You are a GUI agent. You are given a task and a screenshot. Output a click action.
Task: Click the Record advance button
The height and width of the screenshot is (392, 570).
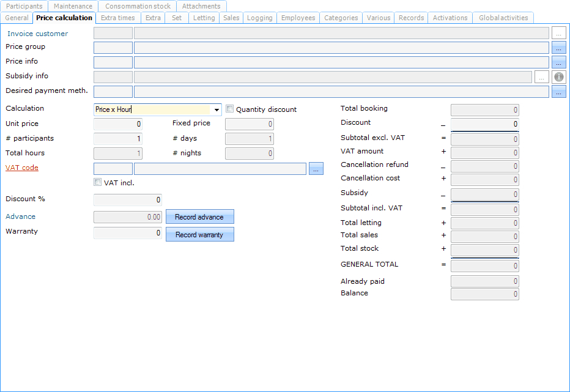click(x=199, y=217)
